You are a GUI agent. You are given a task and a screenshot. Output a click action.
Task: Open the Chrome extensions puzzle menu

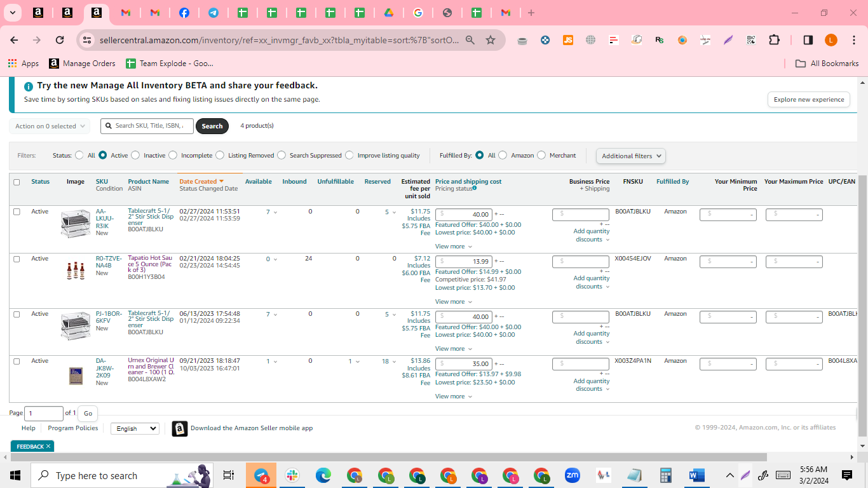[x=774, y=40]
